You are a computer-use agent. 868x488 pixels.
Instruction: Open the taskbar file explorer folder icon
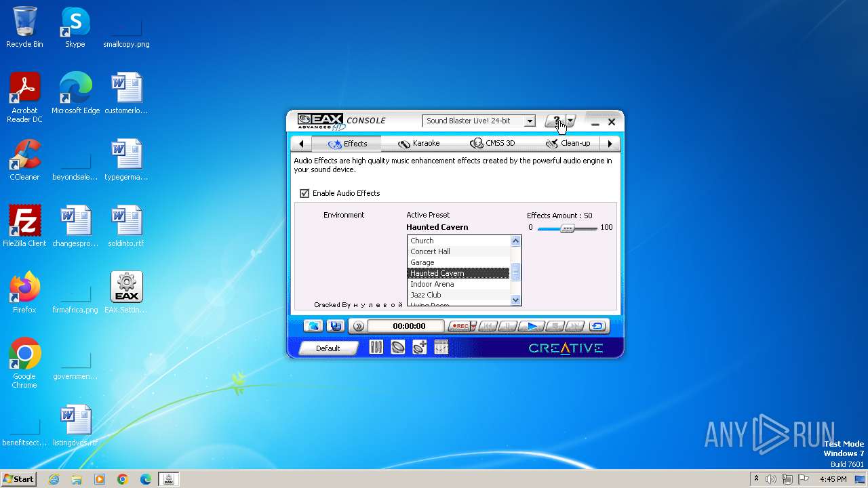pos(77,479)
